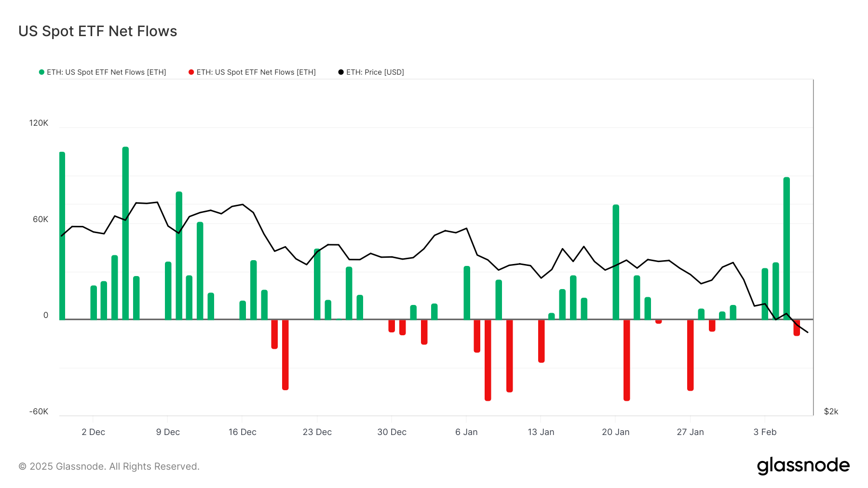Click the -60K y-axis label
868x488 pixels.
click(x=38, y=412)
